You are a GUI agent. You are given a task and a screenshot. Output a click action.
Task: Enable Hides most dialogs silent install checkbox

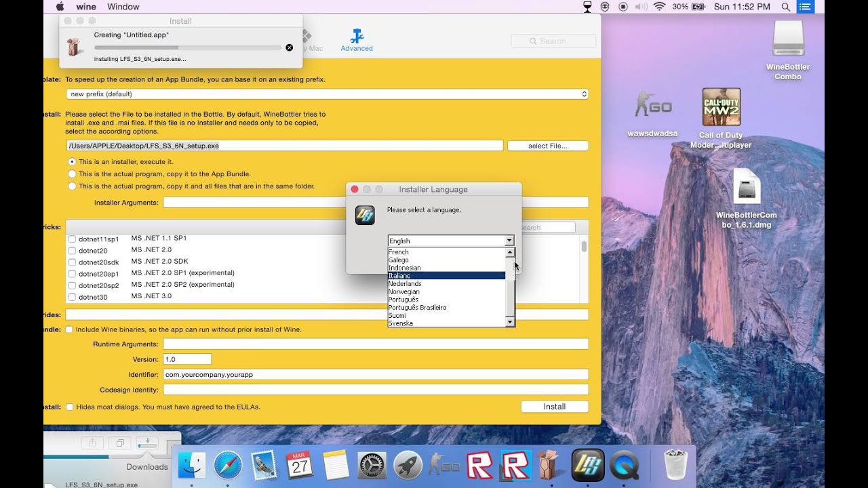(x=69, y=407)
